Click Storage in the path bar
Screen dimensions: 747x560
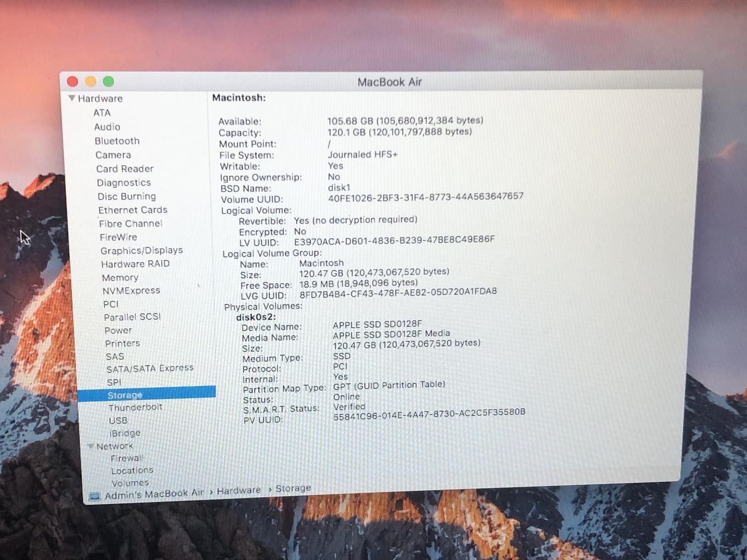pos(293,488)
